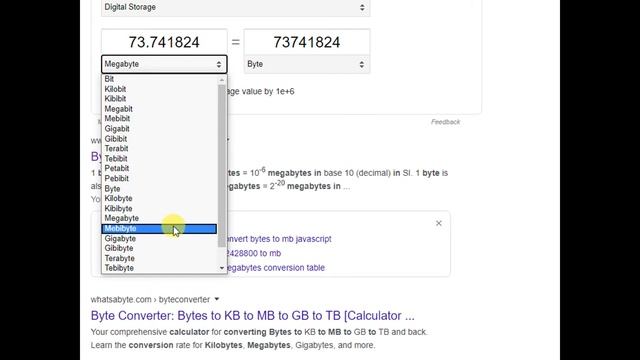Viewport: 640px width, 360px height.
Task: Click whatsabyte.com › byteconverter URL text
Action: click(150, 300)
